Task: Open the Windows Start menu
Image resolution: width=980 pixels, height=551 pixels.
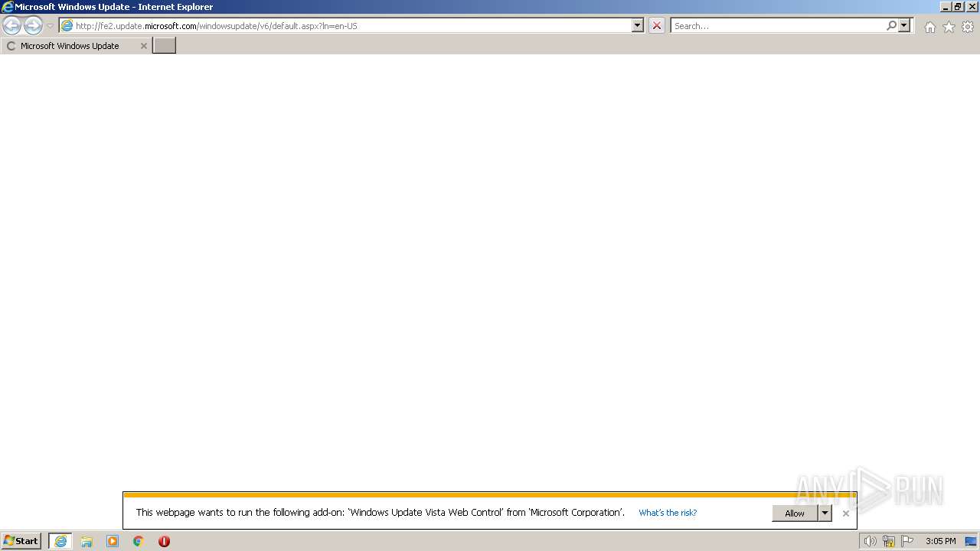Action: [x=21, y=541]
